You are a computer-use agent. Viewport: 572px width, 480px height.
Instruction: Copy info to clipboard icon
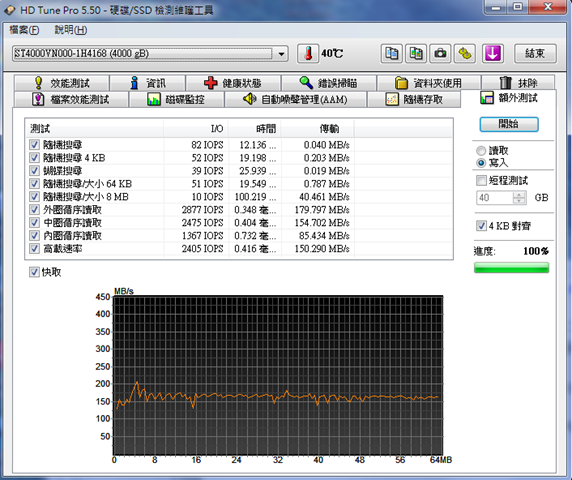pyautogui.click(x=391, y=54)
